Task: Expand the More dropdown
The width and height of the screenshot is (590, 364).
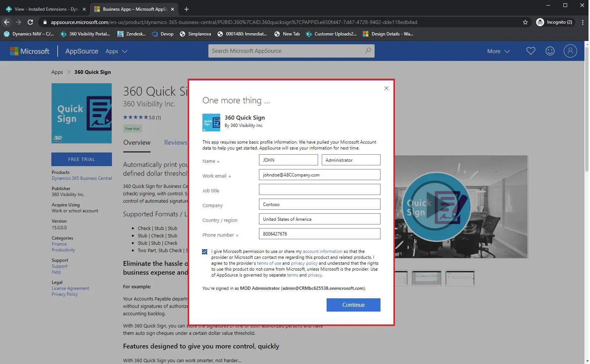Action: [x=498, y=51]
